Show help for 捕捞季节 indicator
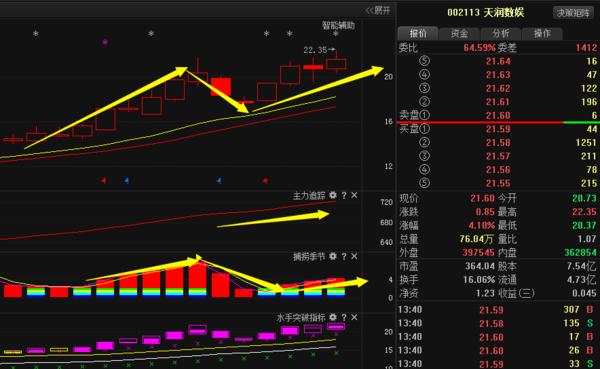The width and height of the screenshot is (600, 369). point(344,256)
